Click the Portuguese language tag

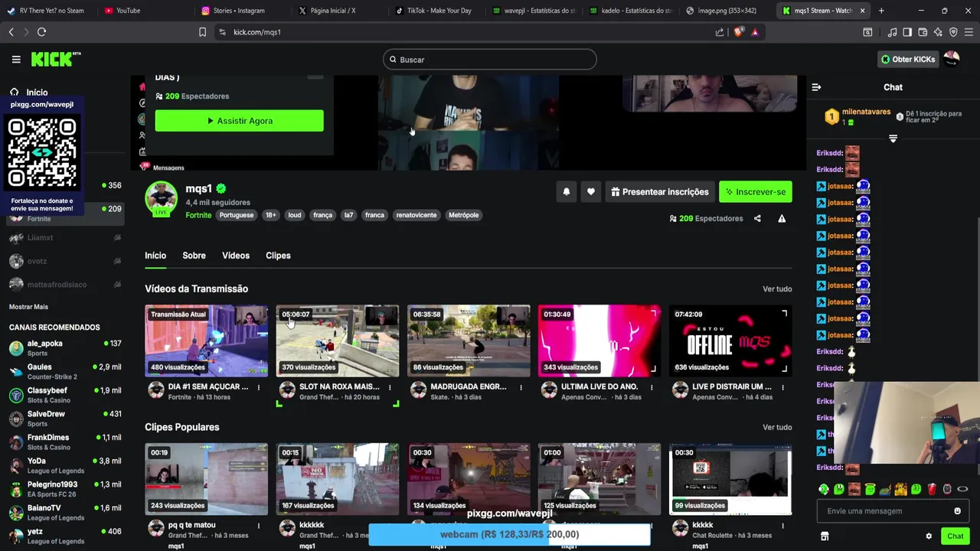[237, 215]
